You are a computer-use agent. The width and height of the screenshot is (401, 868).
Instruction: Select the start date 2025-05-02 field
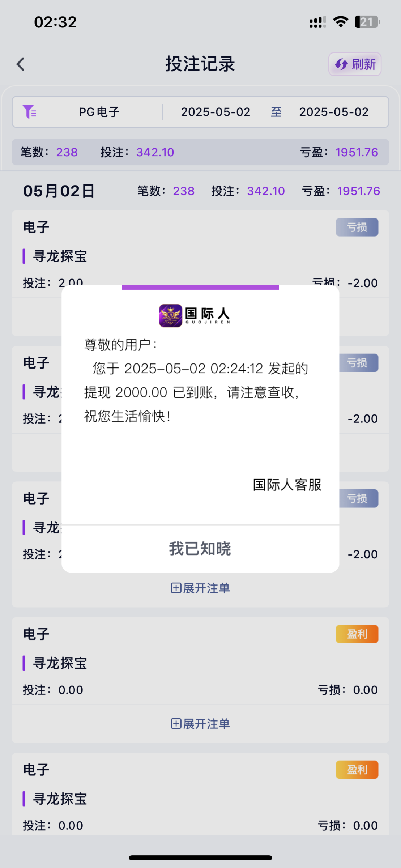coord(216,112)
